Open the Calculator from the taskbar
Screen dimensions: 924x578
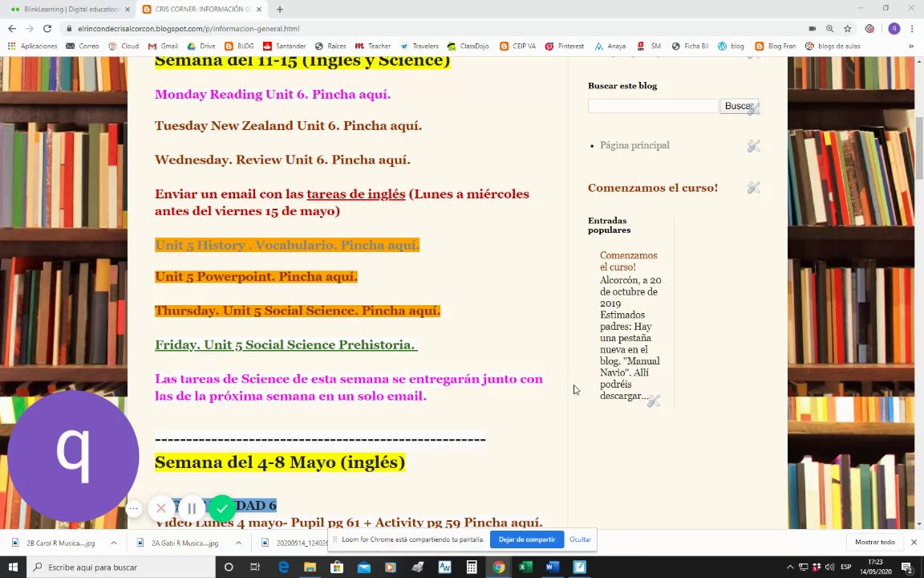click(x=472, y=567)
